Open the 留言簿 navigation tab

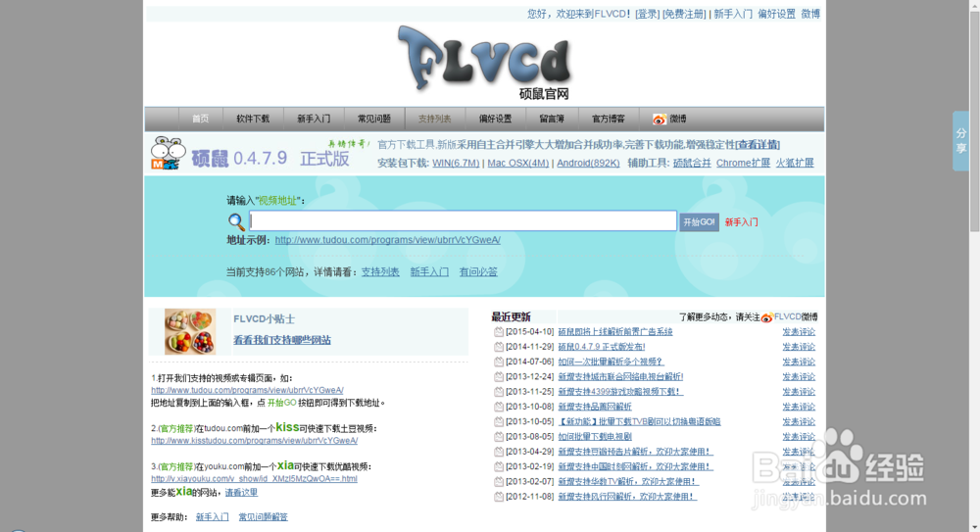coord(552,119)
